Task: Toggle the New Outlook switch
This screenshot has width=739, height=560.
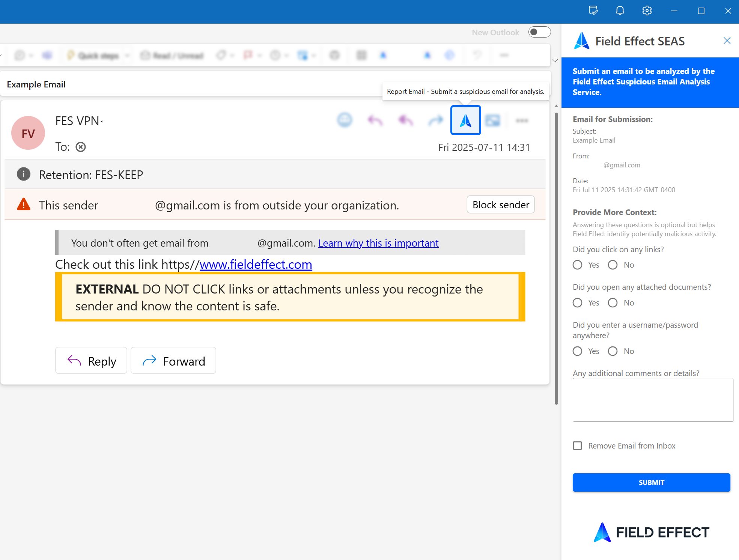Action: coord(539,32)
